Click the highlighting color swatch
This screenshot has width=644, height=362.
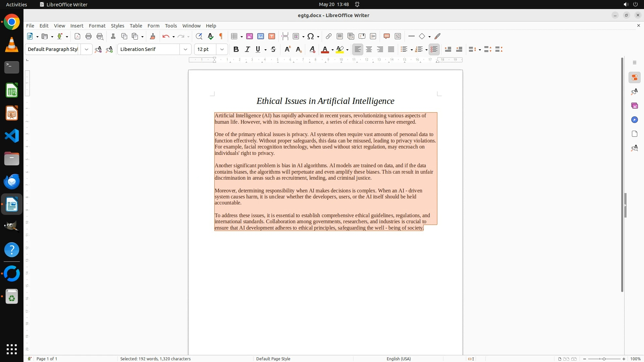[340, 50]
